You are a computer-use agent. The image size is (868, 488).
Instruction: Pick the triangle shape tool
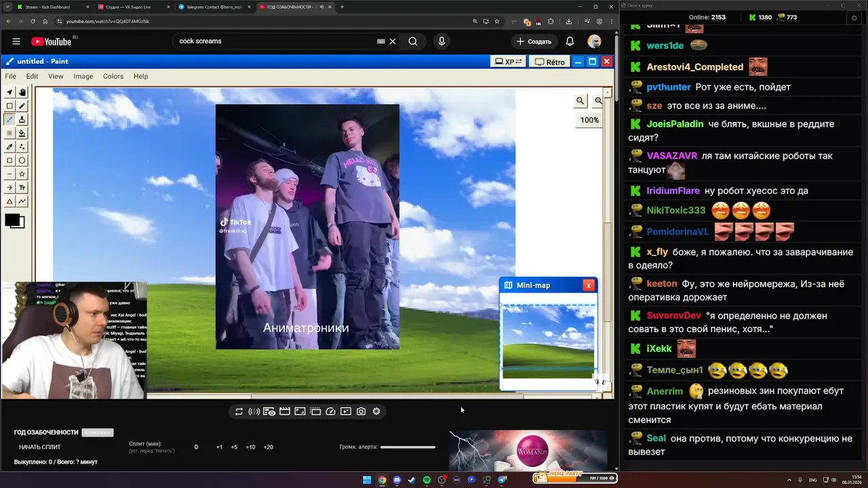pyautogui.click(x=9, y=201)
